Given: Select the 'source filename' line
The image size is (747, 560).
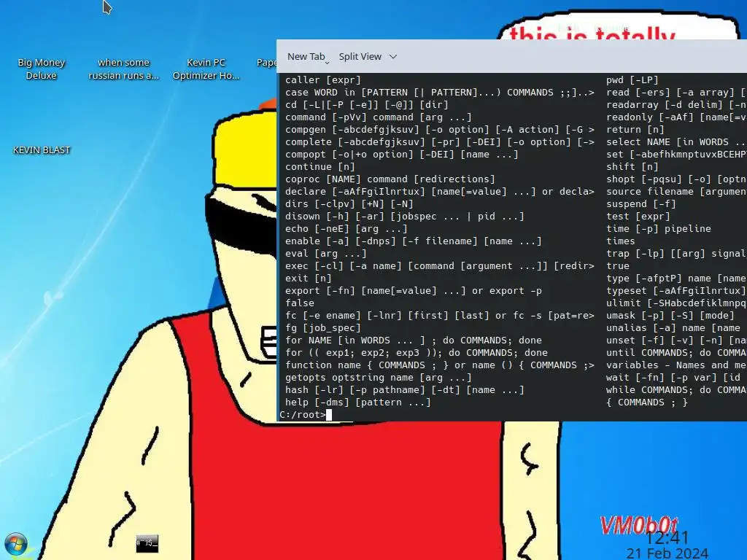Looking at the screenshot, I should pos(676,192).
